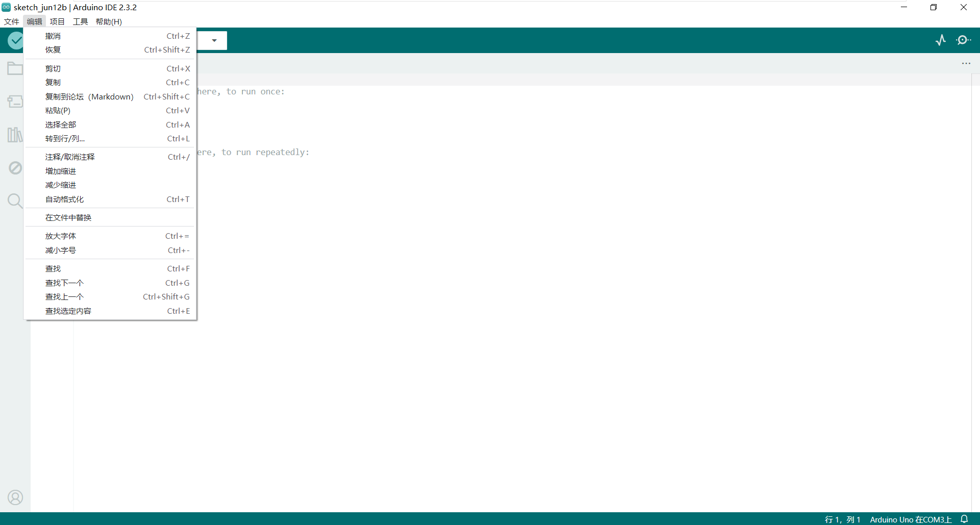
Task: Select the 剪切 menu entry
Action: (110, 68)
